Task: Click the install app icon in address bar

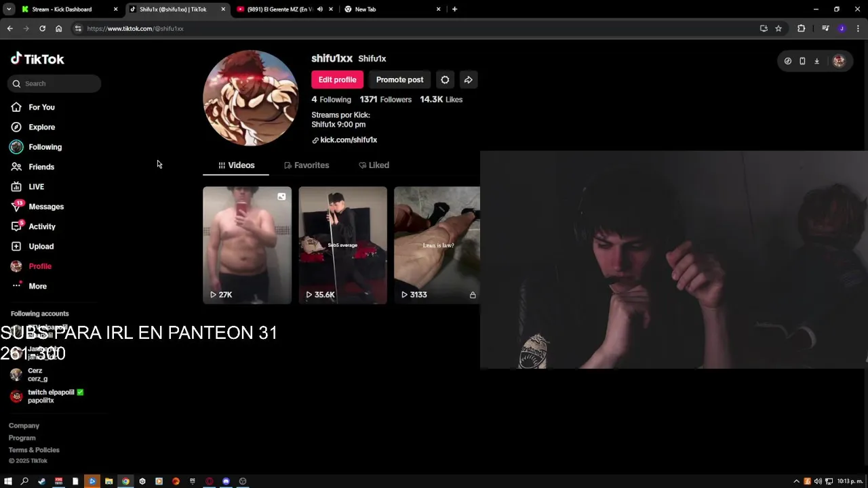Action: pos(764,28)
